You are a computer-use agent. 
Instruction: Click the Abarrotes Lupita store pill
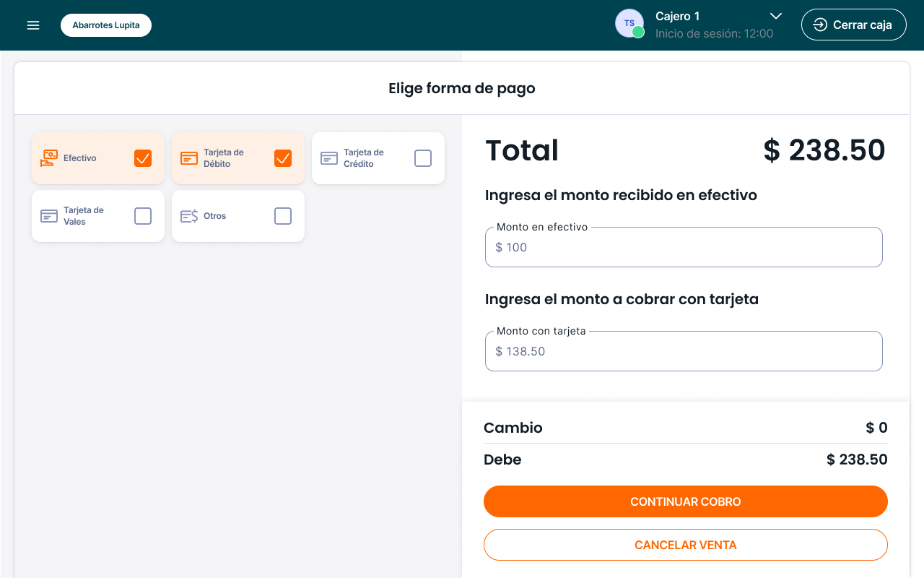click(x=106, y=25)
